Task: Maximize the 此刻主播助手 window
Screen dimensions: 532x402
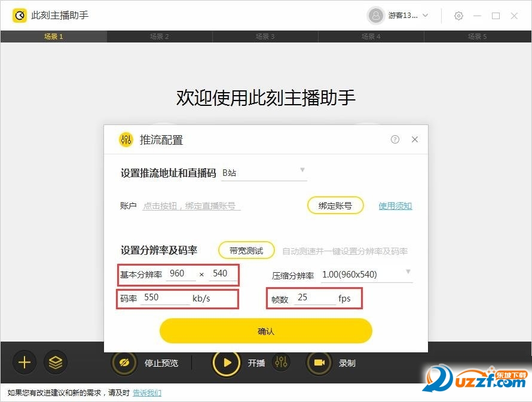Action: tap(496, 16)
